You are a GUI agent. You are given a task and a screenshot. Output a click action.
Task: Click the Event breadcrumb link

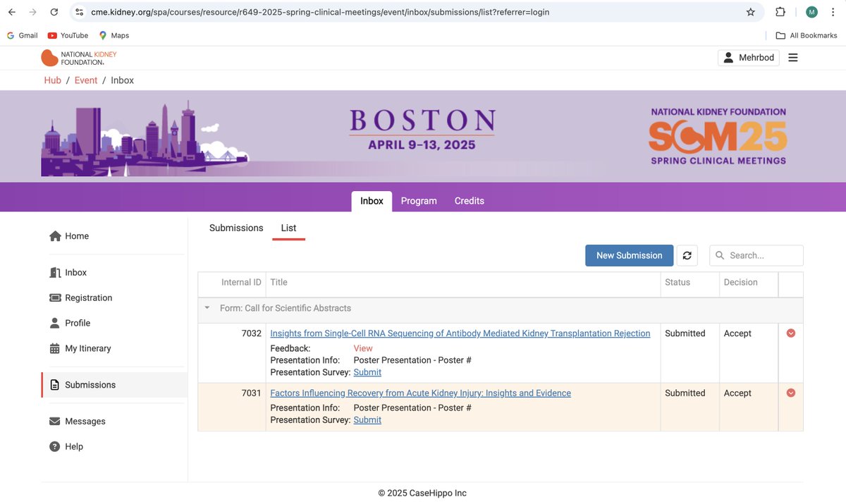pos(86,80)
